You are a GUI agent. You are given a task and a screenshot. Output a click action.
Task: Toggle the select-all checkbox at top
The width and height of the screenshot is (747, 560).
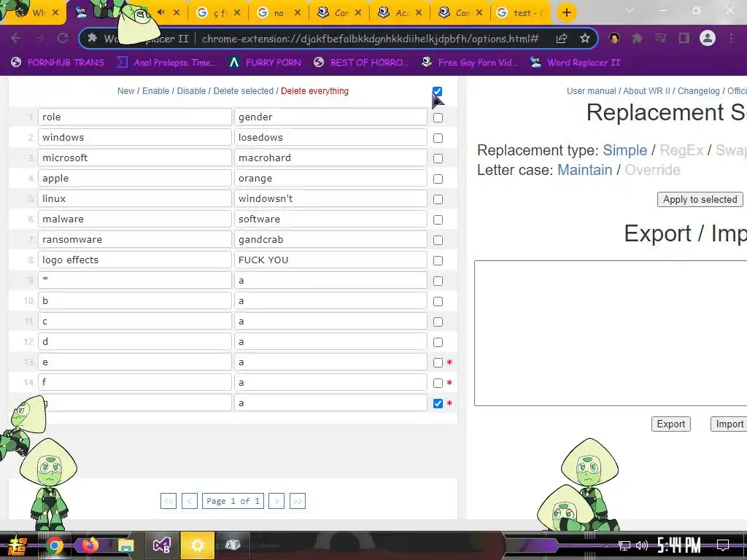click(x=437, y=91)
